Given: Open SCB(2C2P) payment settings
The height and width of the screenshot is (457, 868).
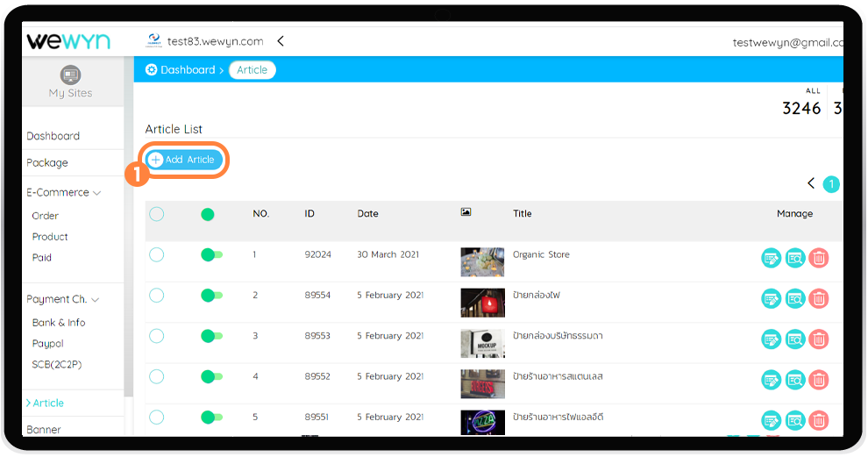Looking at the screenshot, I should click(57, 365).
